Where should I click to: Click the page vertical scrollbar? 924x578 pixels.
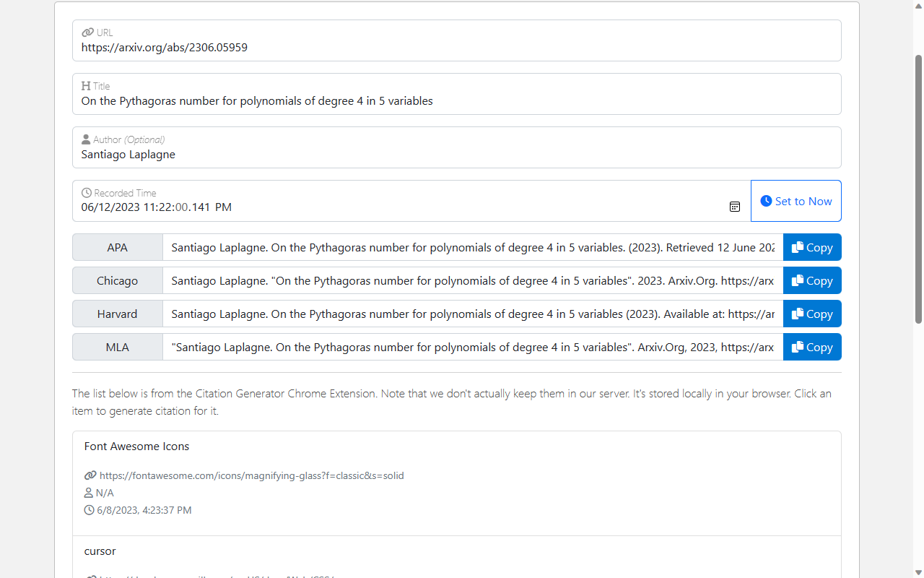[x=918, y=188]
